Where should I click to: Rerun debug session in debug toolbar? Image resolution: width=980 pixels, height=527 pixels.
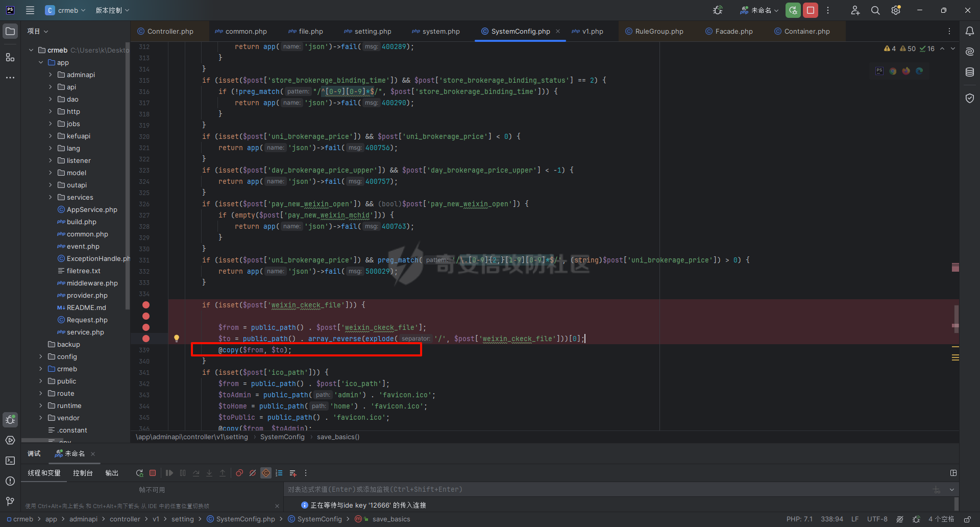139,473
